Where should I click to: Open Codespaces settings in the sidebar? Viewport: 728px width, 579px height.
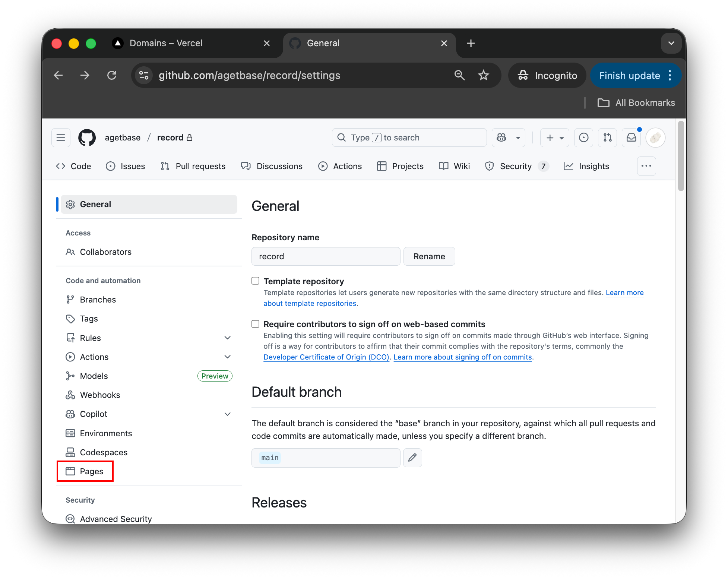(x=103, y=452)
